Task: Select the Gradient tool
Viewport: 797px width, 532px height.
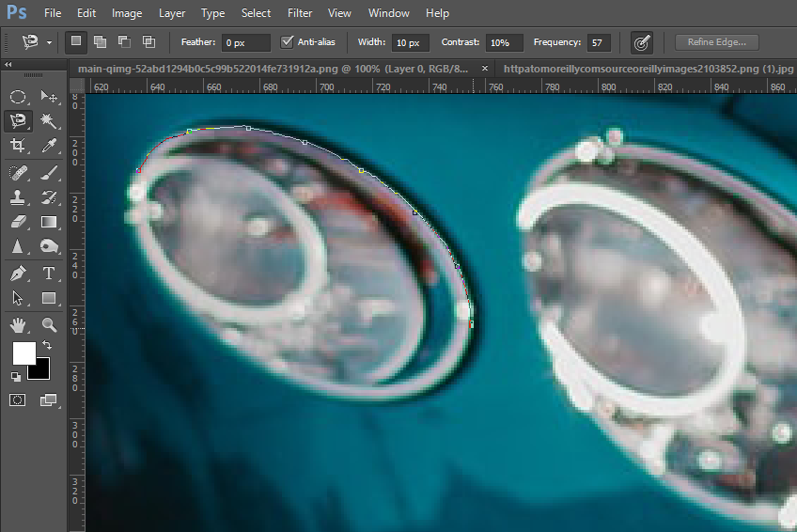Action: pyautogui.click(x=49, y=222)
